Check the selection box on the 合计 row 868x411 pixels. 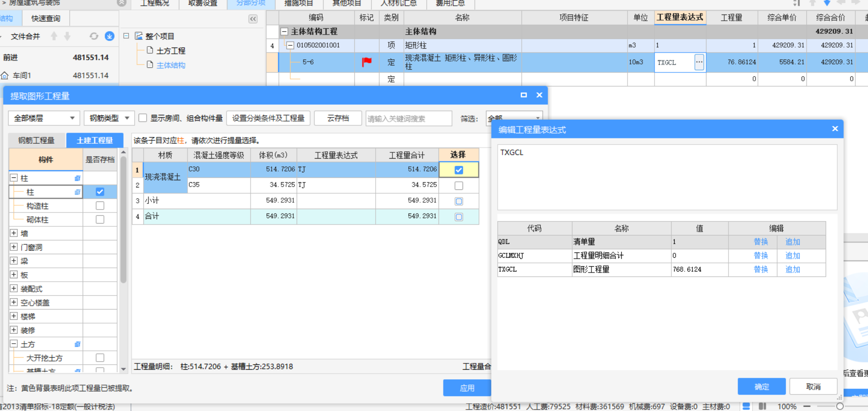pos(459,217)
